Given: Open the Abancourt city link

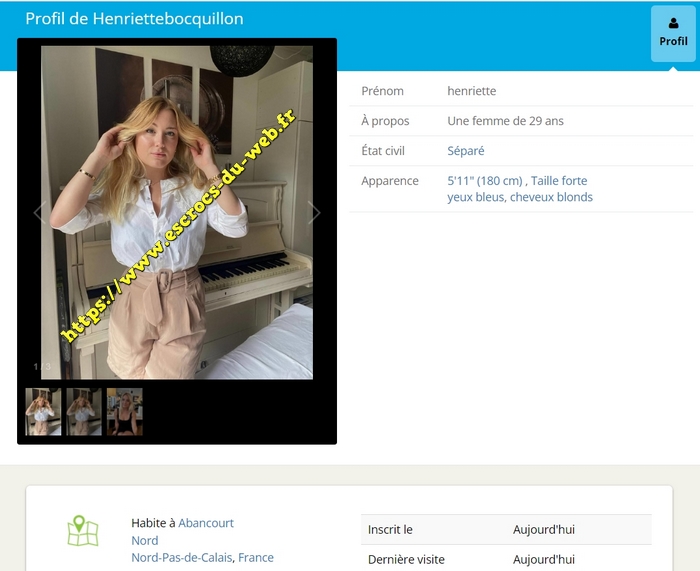Looking at the screenshot, I should click(206, 523).
